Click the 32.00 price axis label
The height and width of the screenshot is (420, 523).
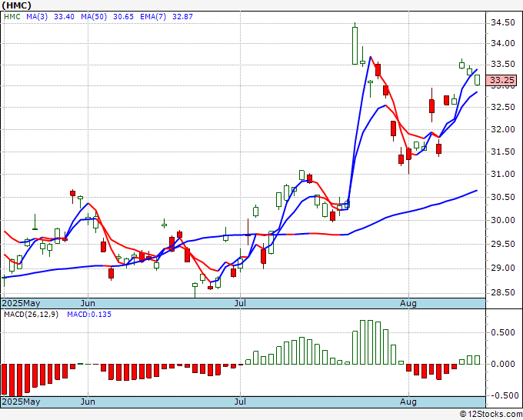pos(502,129)
